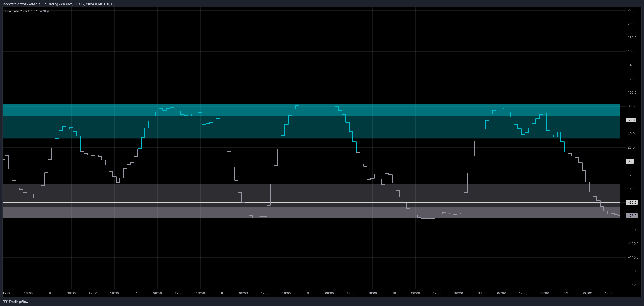
Task: Click the 160.0 price scale label
Action: click(x=632, y=51)
